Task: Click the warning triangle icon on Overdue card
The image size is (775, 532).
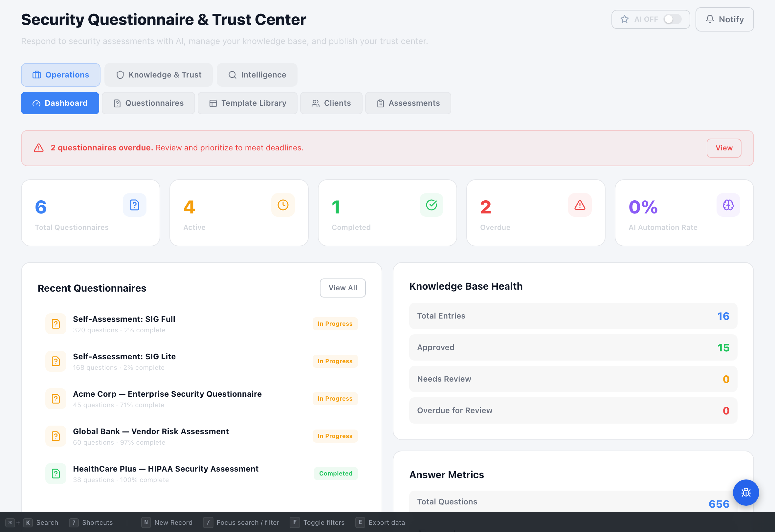Action: 580,205
